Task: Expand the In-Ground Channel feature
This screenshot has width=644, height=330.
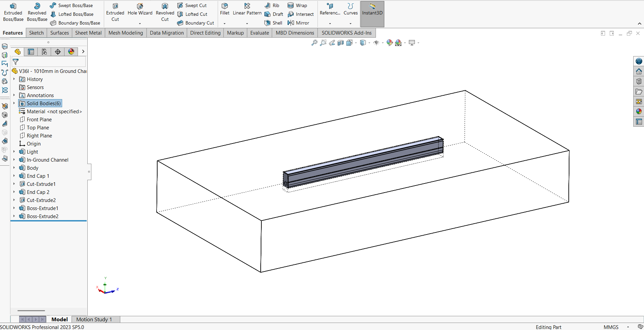Action: pos(14,160)
